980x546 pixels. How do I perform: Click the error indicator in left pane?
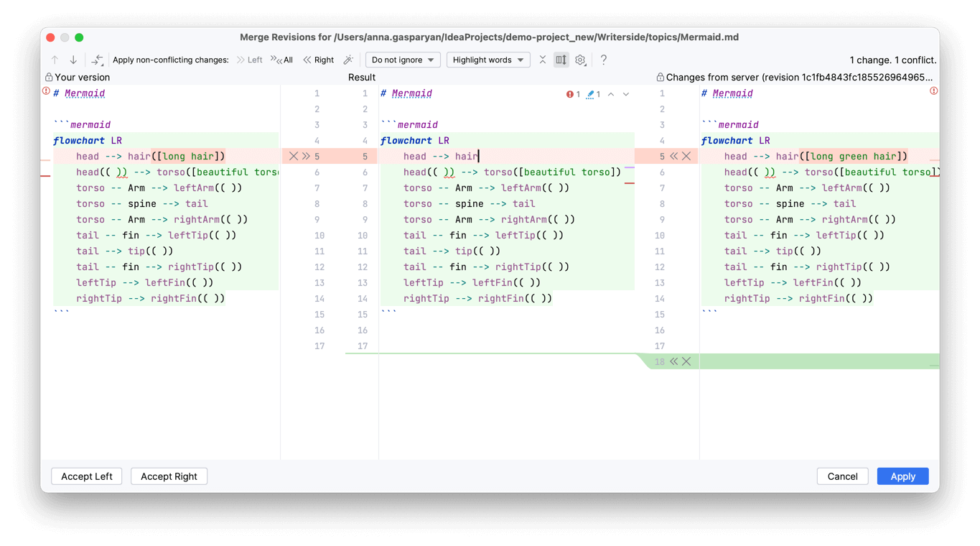coord(46,91)
